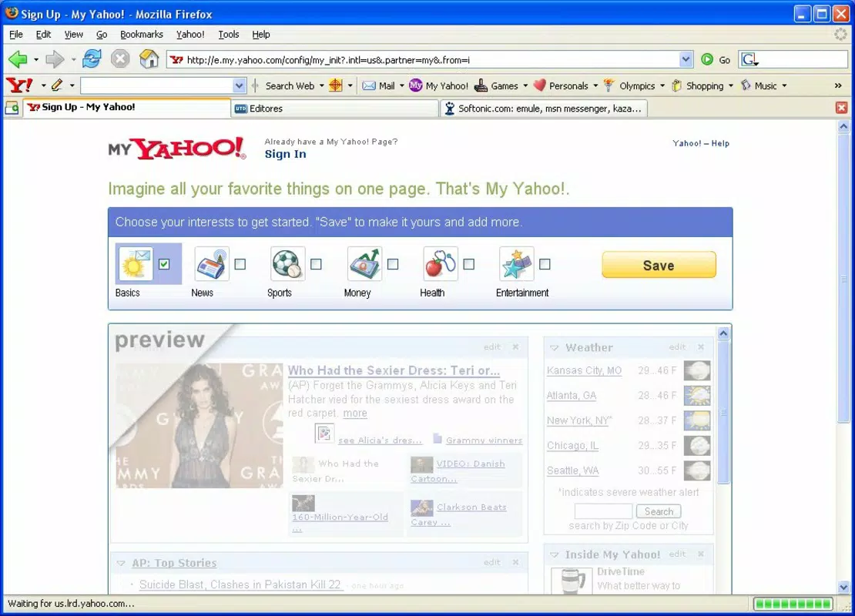Open the Search Web dropdown arrow

click(x=322, y=85)
